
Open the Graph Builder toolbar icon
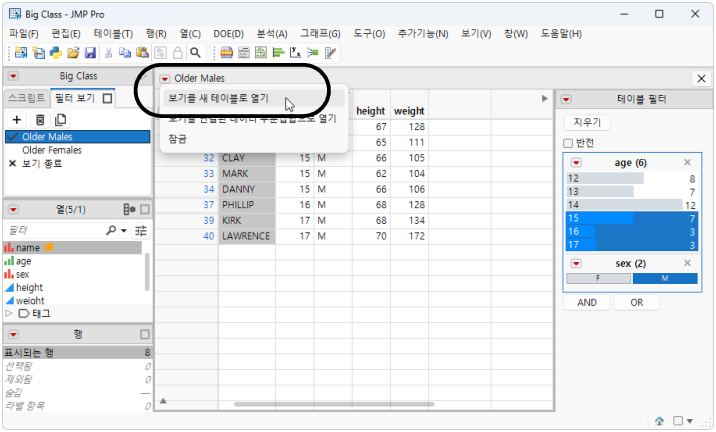[x=226, y=53]
